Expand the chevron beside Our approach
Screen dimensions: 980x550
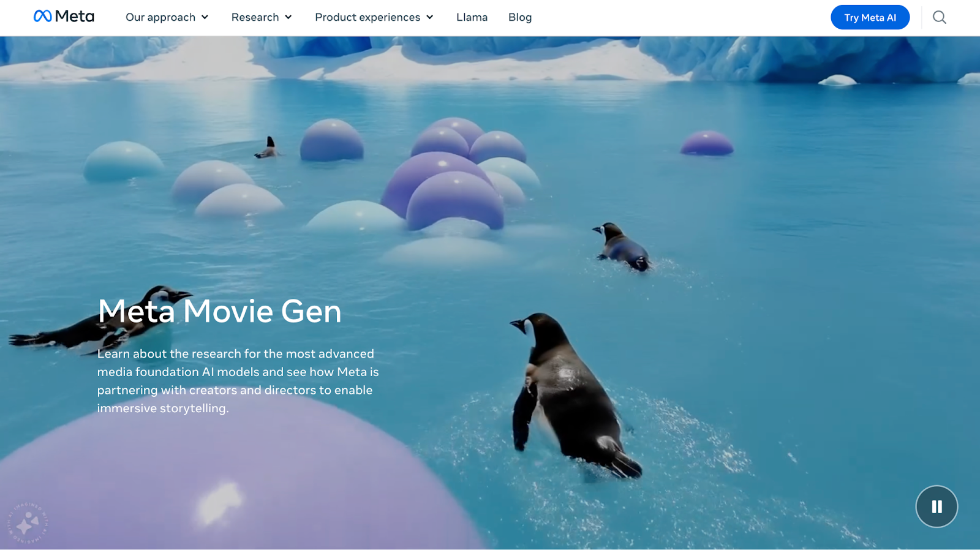click(205, 17)
